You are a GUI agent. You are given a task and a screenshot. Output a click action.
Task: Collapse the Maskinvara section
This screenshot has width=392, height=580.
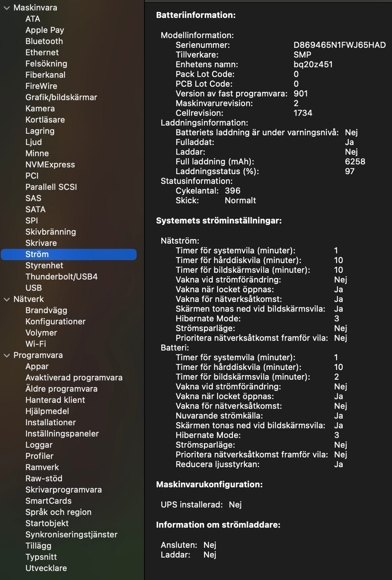(x=7, y=8)
